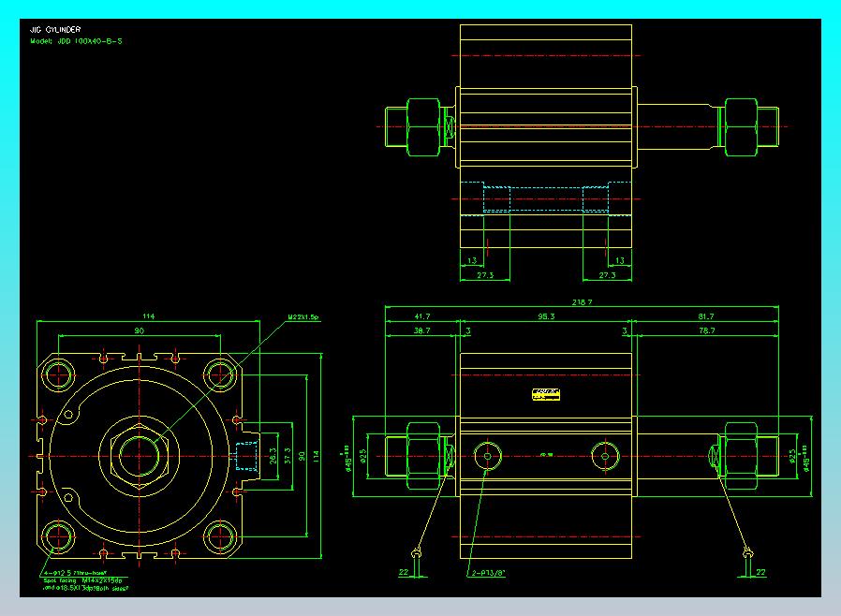
Task: Click the "4-ø12.5 thru-hole" note line
Action: [75, 573]
